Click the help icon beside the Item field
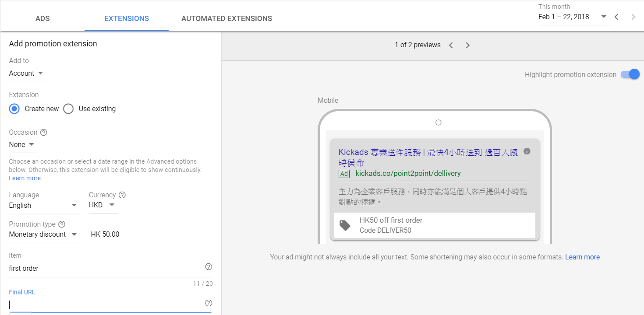 [209, 266]
